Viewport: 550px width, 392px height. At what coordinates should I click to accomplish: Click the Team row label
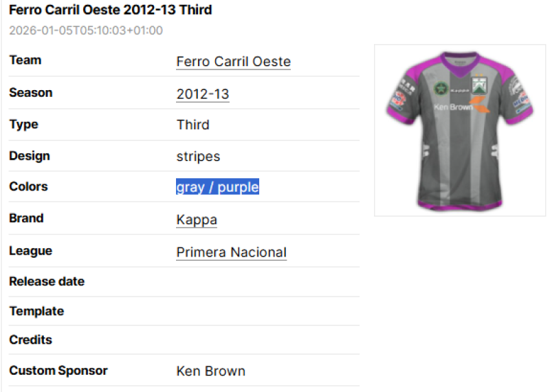point(25,61)
